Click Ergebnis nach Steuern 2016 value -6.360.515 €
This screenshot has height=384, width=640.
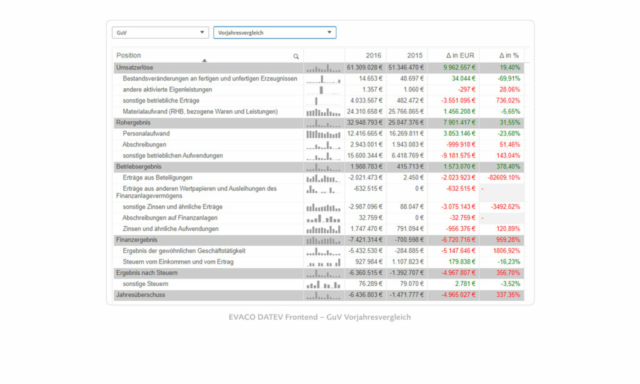(365, 273)
